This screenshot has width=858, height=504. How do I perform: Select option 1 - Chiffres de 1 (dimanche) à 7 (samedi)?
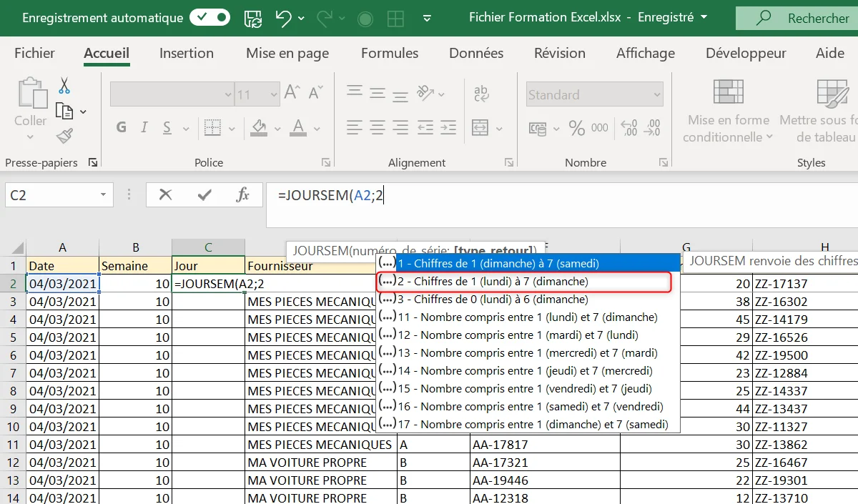528,264
